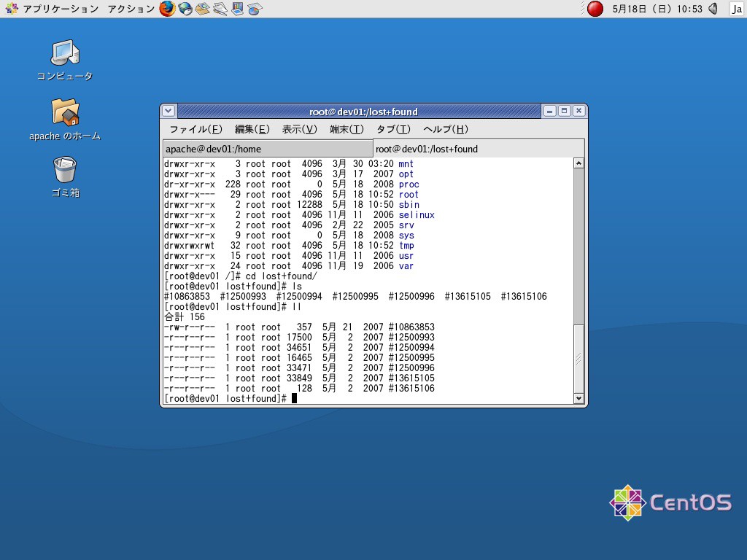This screenshot has height=560, width=747.
Task: Open the globe web/mail launcher icon
Action: (185, 9)
